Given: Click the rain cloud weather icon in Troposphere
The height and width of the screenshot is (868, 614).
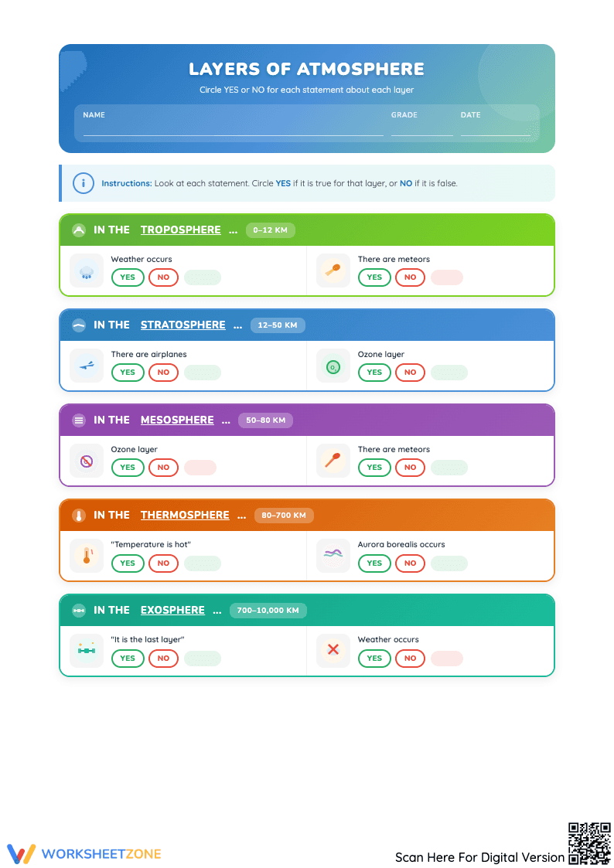Looking at the screenshot, I should (x=87, y=271).
